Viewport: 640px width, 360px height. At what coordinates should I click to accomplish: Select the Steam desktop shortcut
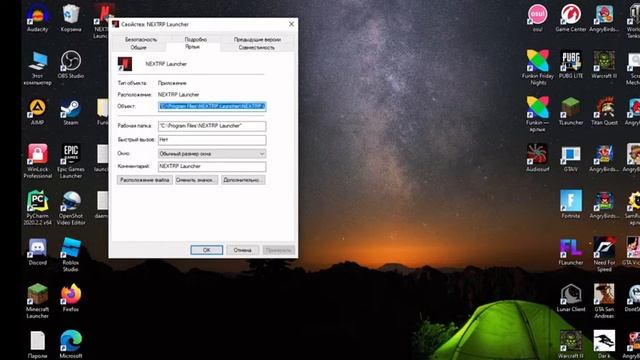71,111
